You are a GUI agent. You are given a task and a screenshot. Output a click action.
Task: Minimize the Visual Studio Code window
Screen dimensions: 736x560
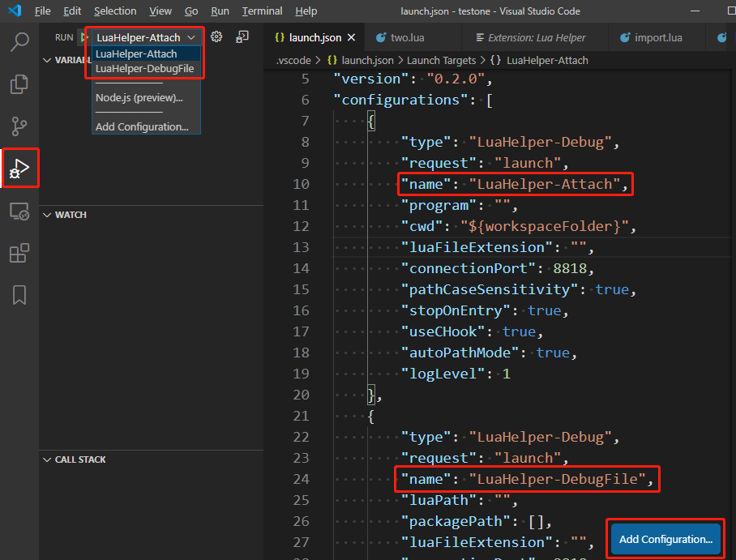point(695,11)
